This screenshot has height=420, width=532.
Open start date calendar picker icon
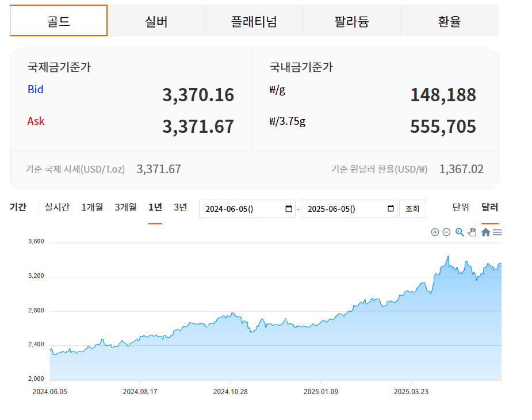[288, 208]
